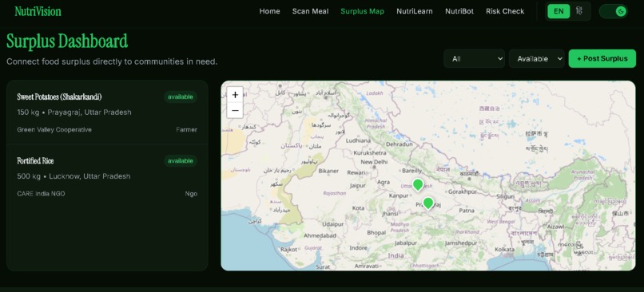The image size is (644, 292).
Task: Open the Scan Meal page
Action: [x=310, y=11]
